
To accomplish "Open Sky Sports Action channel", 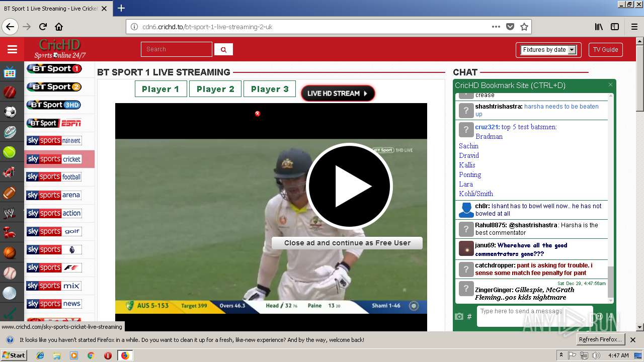I will (54, 213).
